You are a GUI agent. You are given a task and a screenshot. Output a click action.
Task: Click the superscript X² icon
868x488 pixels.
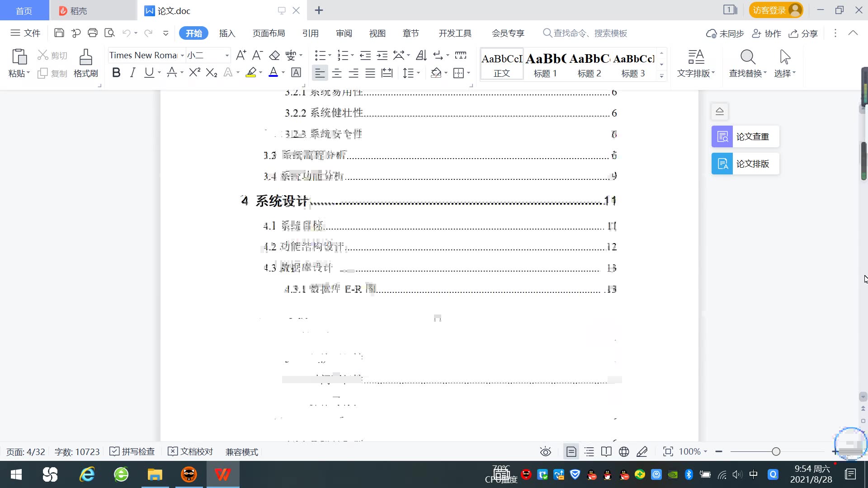pyautogui.click(x=194, y=73)
